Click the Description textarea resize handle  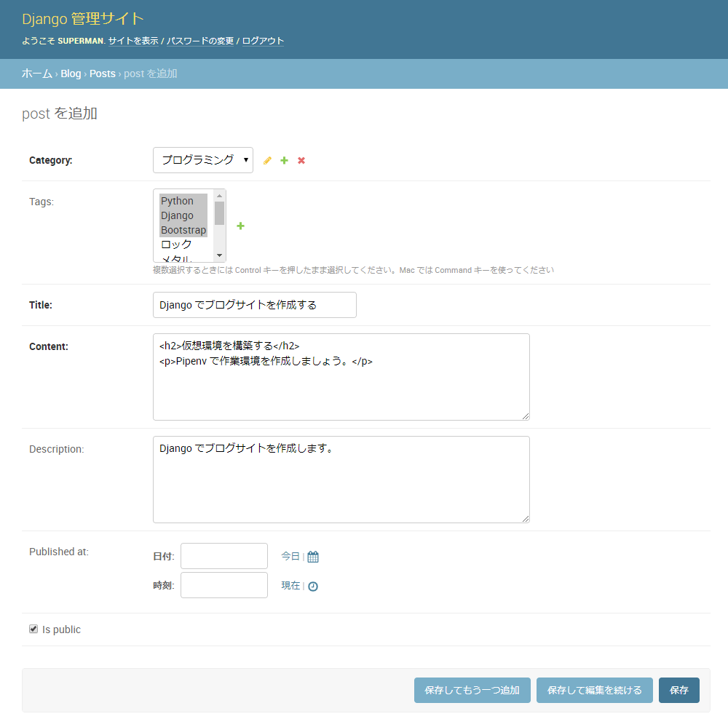[525, 518]
